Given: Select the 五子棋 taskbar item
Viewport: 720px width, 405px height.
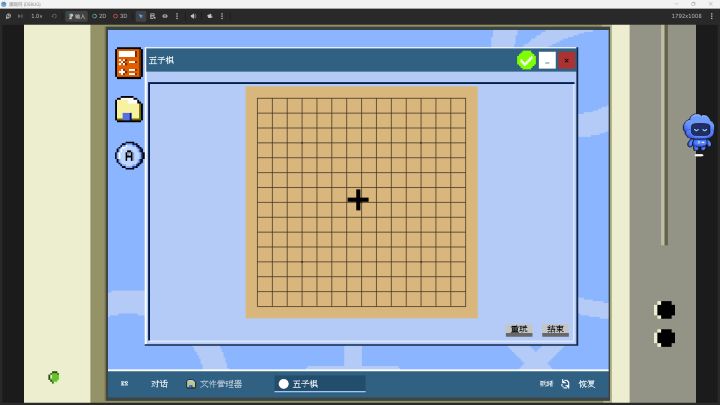Looking at the screenshot, I should pyautogui.click(x=320, y=384).
